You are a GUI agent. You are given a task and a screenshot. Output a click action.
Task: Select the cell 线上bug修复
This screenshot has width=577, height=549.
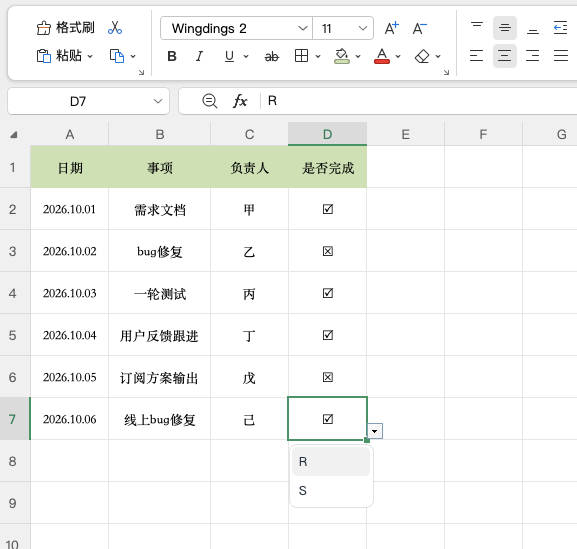[159, 419]
